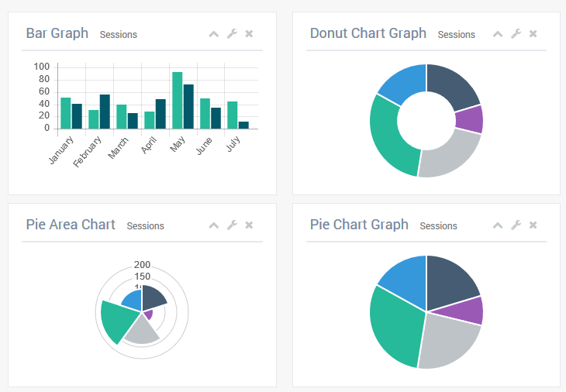The image size is (566, 392).
Task: Click the purple slice of the pie chart
Action: (469, 310)
